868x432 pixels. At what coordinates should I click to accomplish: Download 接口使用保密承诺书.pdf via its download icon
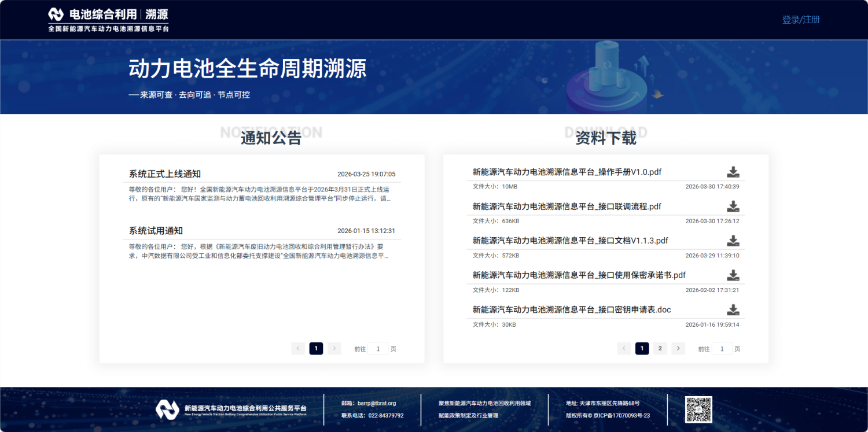click(x=733, y=275)
